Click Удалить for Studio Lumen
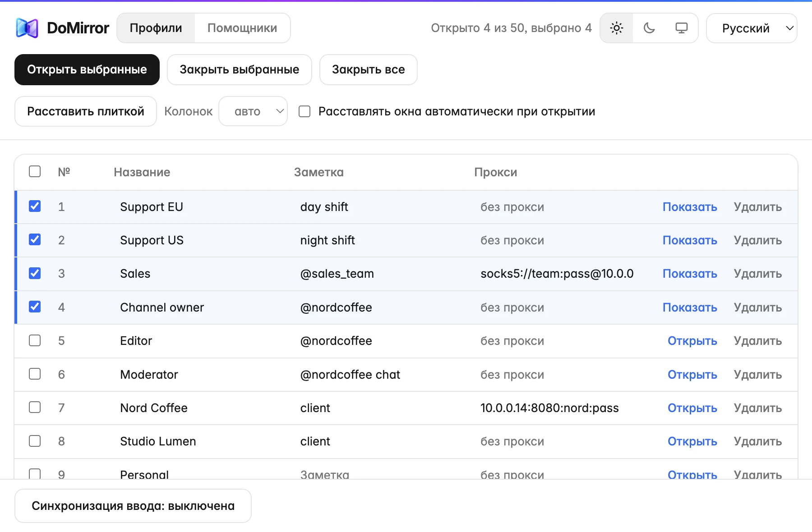 click(758, 441)
